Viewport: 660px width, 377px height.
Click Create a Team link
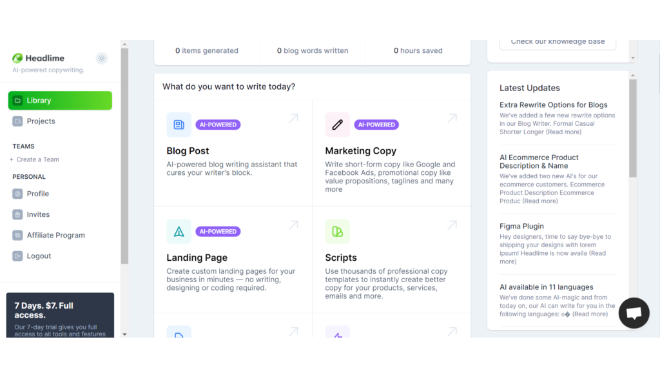coord(38,159)
